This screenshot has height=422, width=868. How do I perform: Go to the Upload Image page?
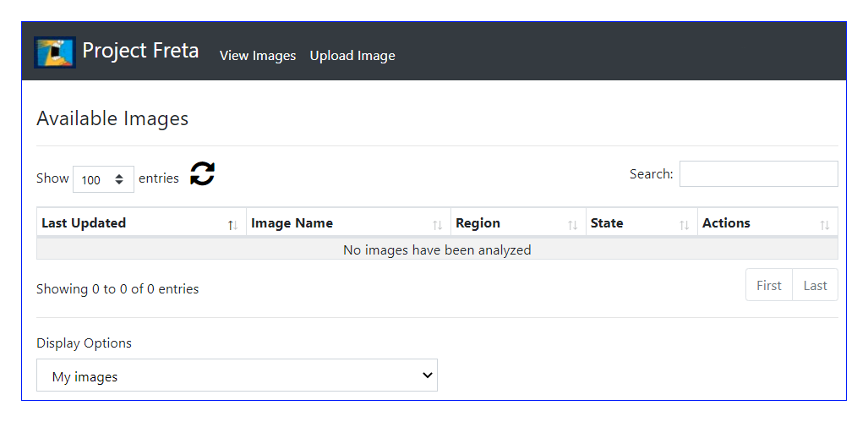pyautogui.click(x=352, y=56)
